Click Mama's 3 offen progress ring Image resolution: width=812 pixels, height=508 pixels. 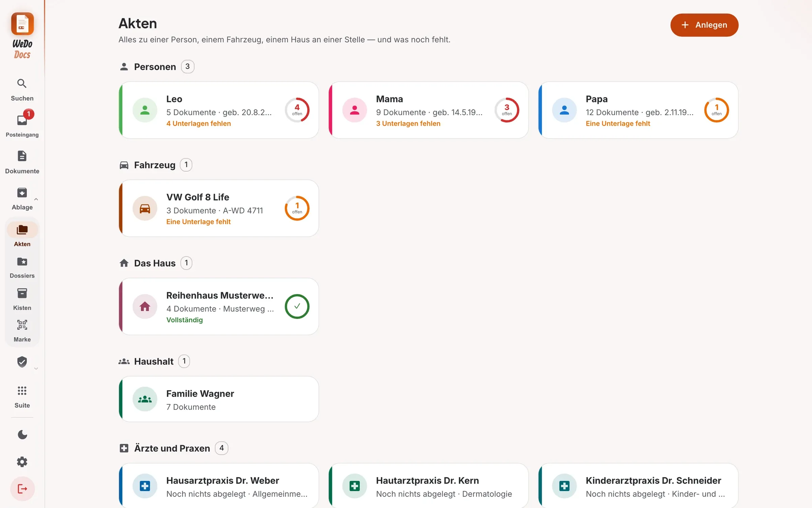(x=507, y=110)
